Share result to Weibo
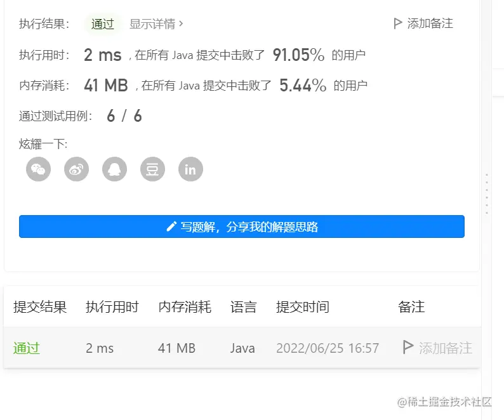 [x=77, y=169]
